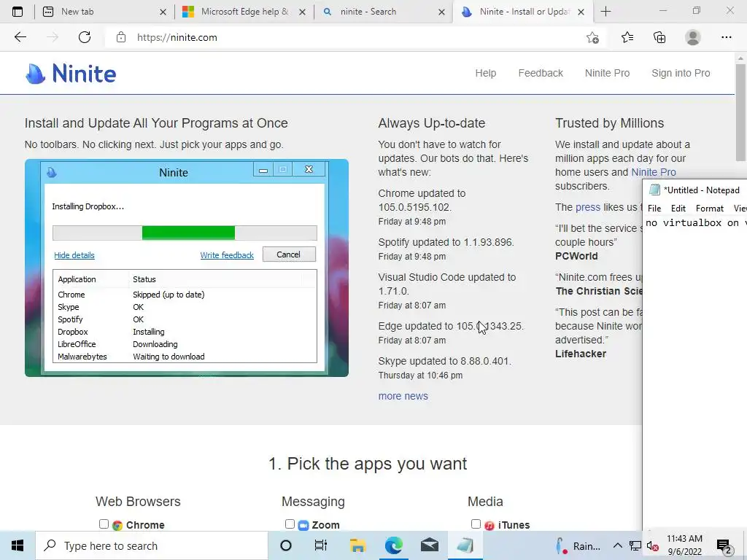747x560 pixels.
Task: Click the press link
Action: [588, 207]
